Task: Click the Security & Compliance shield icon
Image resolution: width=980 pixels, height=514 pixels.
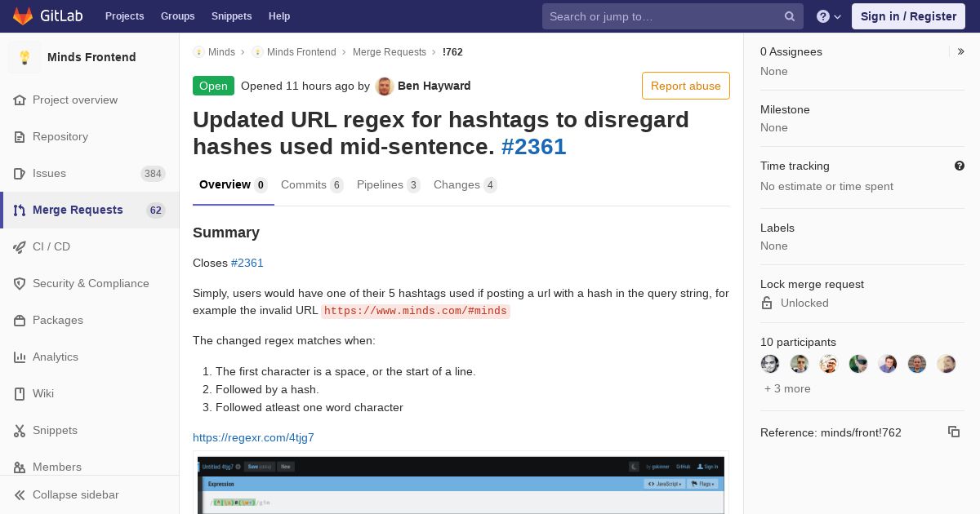Action: point(20,283)
